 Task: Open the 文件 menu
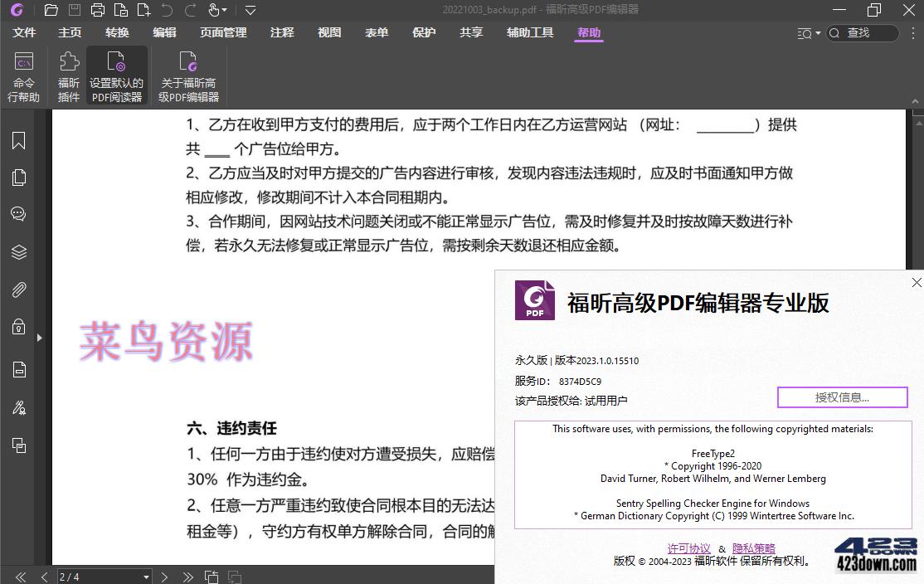(25, 32)
